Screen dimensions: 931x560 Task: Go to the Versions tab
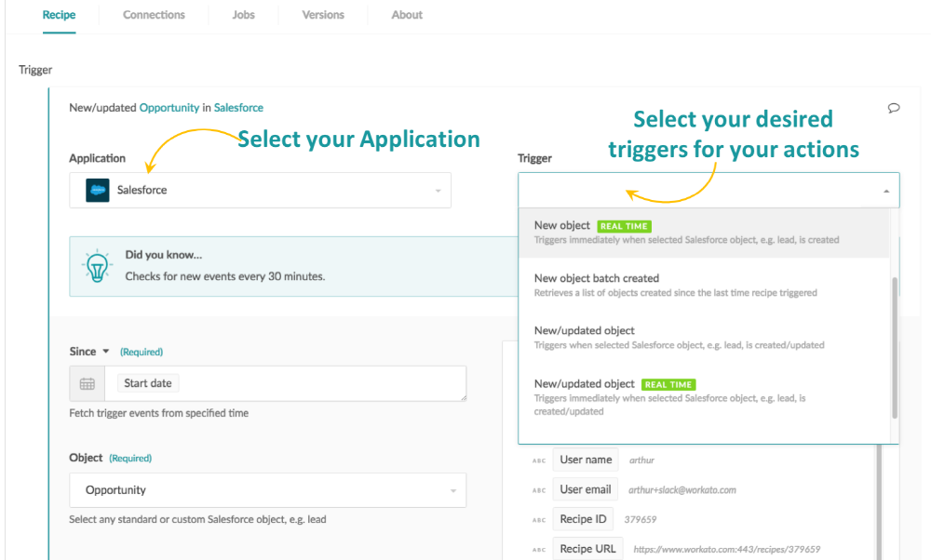tap(323, 15)
